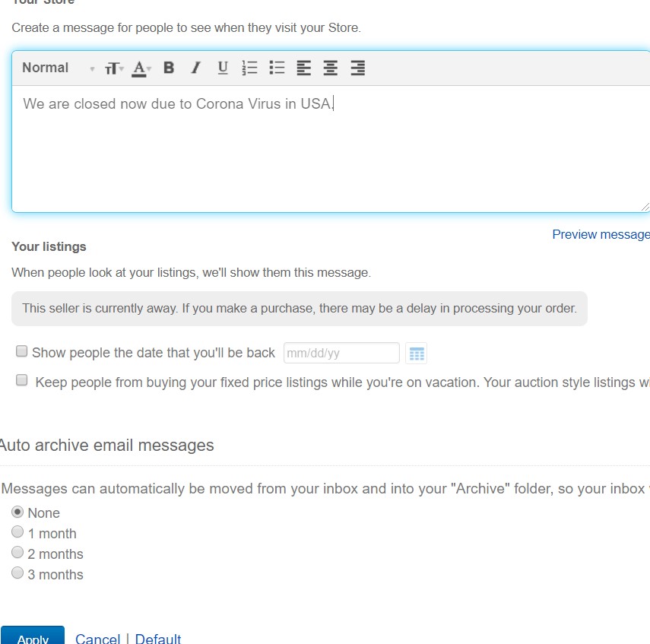Viewport: 650px width, 644px height.
Task: Select the 3 months archive option
Action: pos(17,573)
